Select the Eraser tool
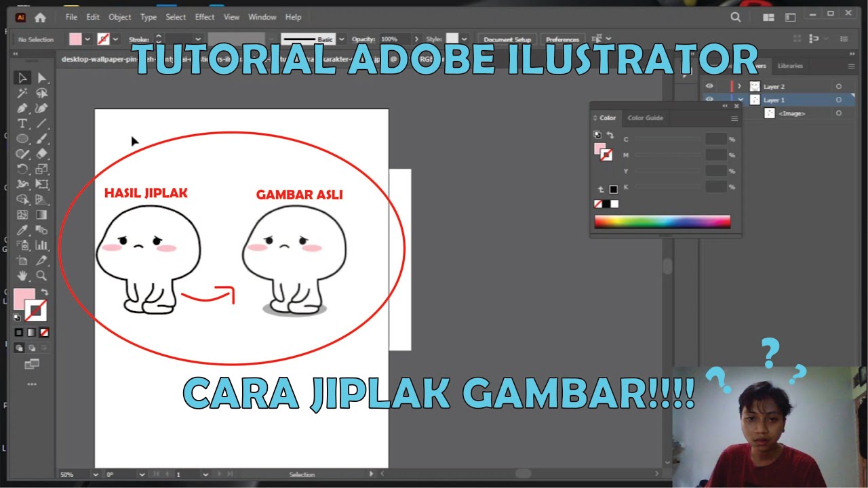Screen dimensions: 868x488 click(41, 154)
